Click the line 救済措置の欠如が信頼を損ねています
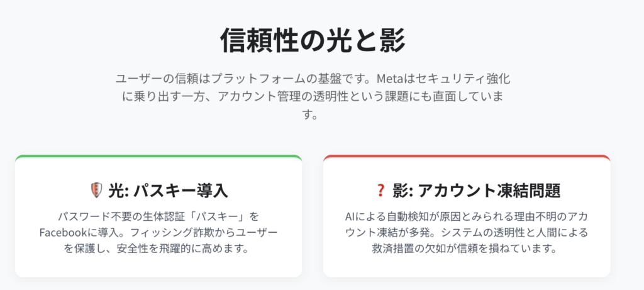 466,248
